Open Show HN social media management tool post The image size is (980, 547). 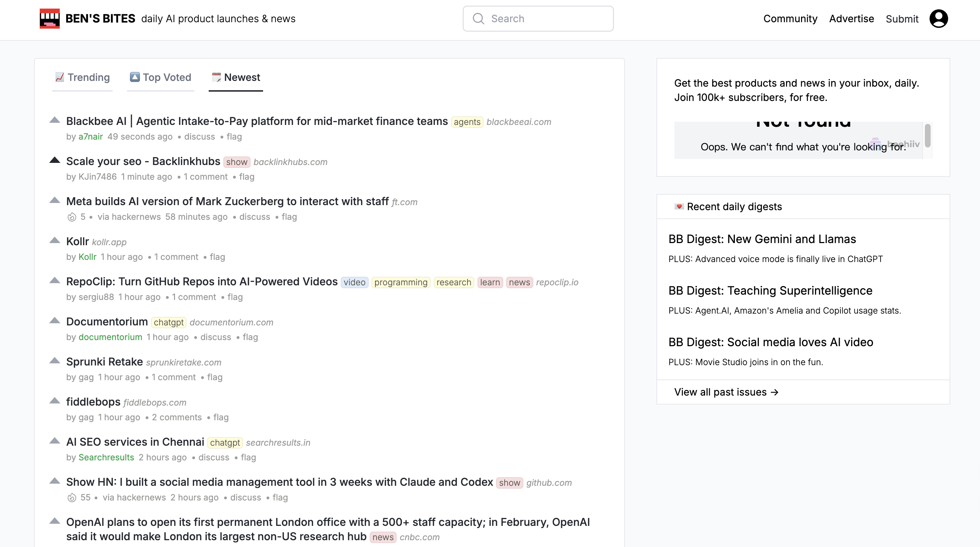[x=280, y=482]
